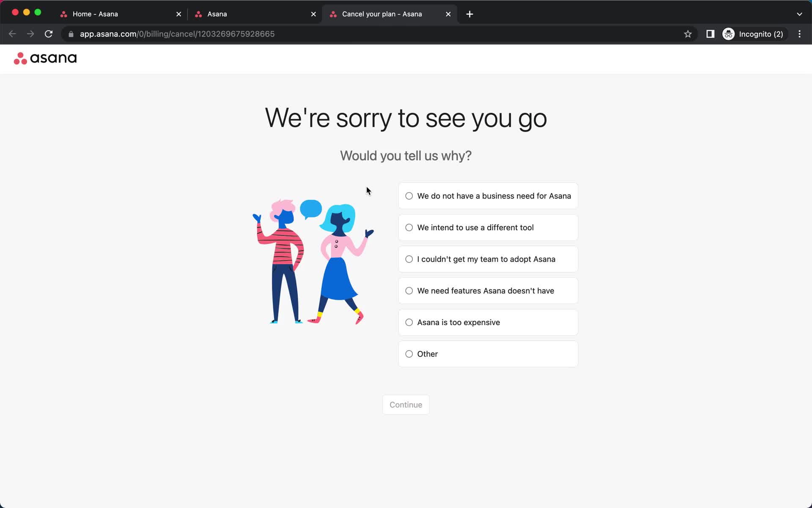This screenshot has height=508, width=812.
Task: Click the forward navigation arrow
Action: tap(30, 34)
